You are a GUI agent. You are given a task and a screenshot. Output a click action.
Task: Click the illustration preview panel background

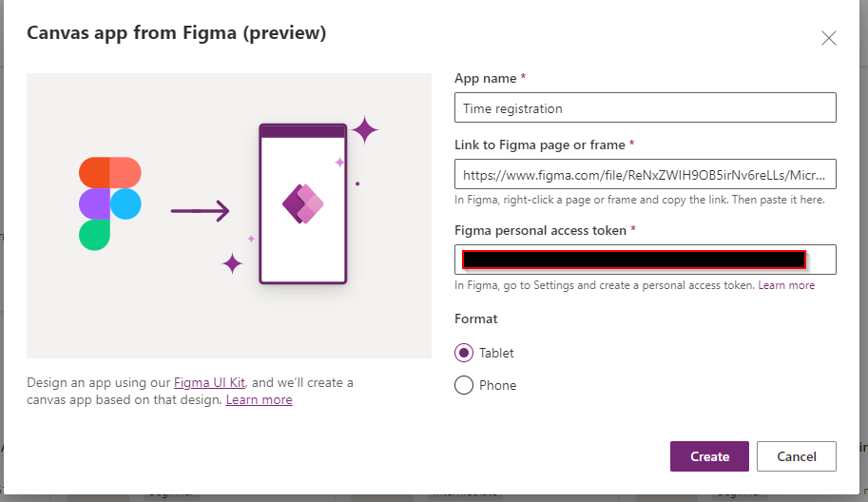228,321
